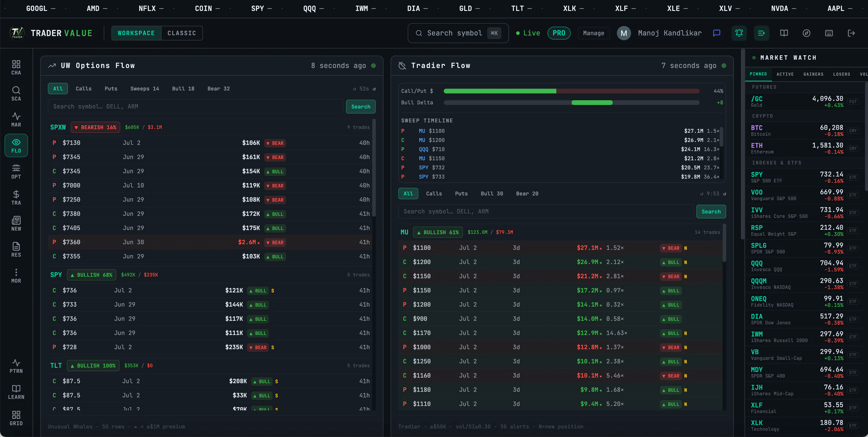Open the PTRN patterns sidebar icon
868x437 pixels.
(16, 366)
